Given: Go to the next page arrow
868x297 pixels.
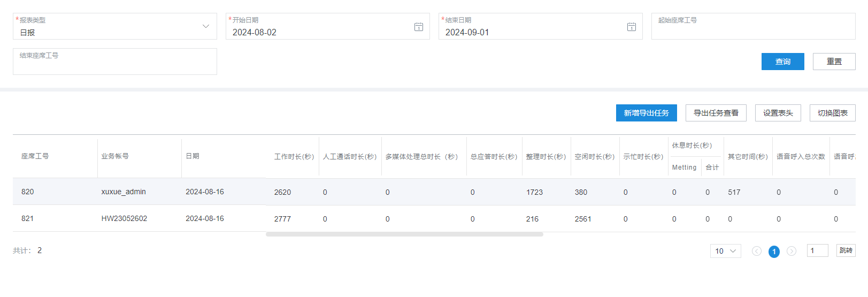Looking at the screenshot, I should [x=792, y=251].
